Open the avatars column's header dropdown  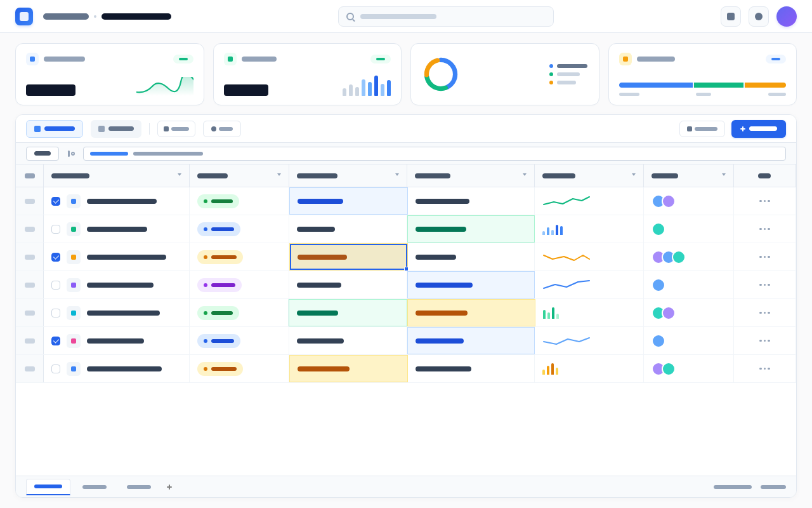(724, 175)
